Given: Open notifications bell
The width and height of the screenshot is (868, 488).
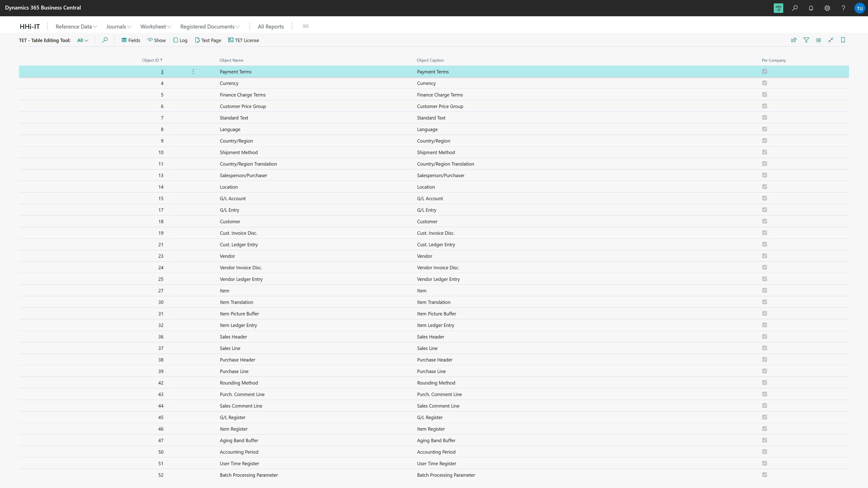Looking at the screenshot, I should coord(811,8).
